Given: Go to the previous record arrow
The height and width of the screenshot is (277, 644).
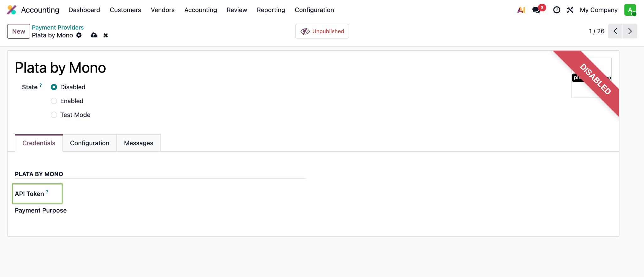Looking at the screenshot, I should [615, 31].
